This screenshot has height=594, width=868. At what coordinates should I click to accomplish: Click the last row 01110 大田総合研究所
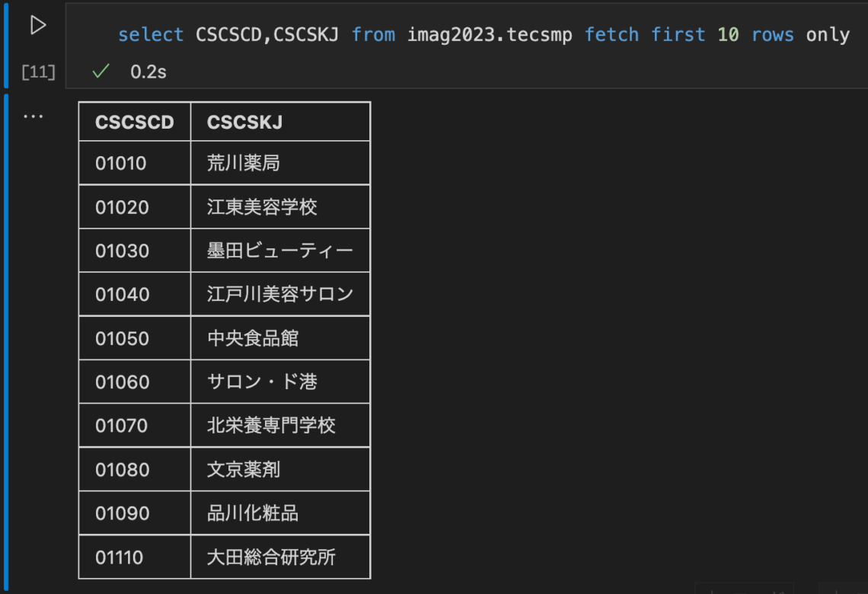pos(225,557)
